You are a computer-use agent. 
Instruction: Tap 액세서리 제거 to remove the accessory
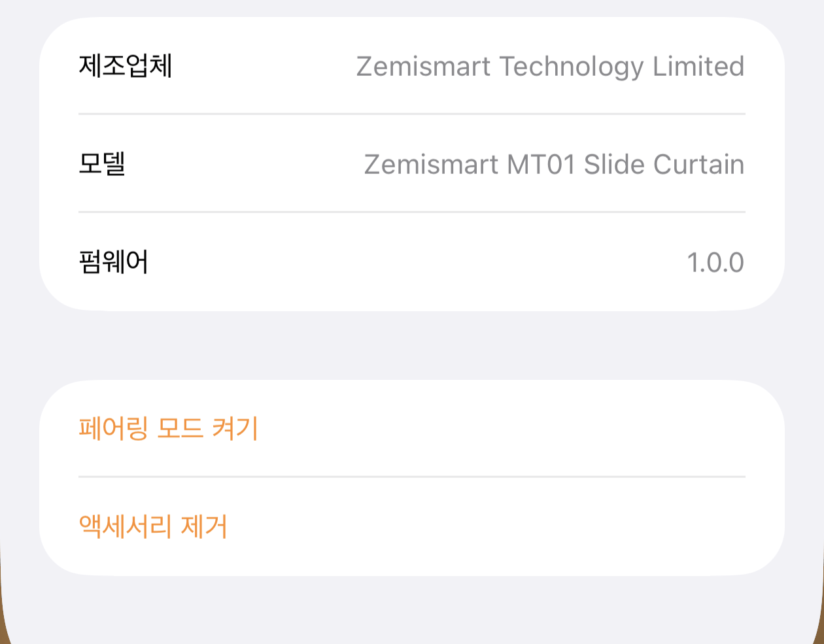[x=152, y=527]
